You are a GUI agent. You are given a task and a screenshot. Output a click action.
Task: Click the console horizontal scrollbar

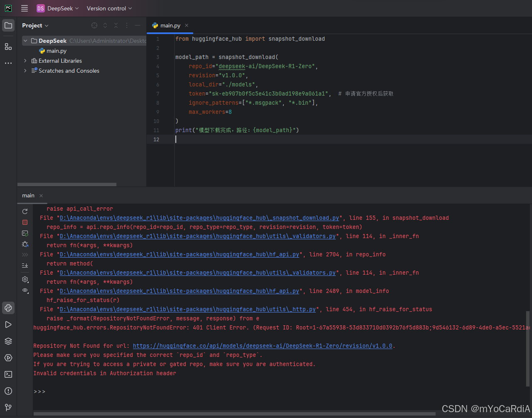pyautogui.click(x=234, y=414)
